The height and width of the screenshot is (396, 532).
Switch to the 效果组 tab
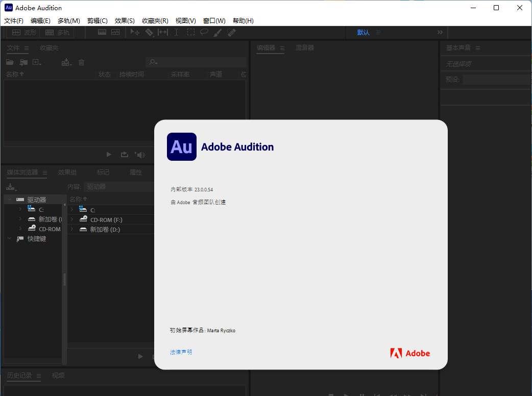tap(67, 172)
